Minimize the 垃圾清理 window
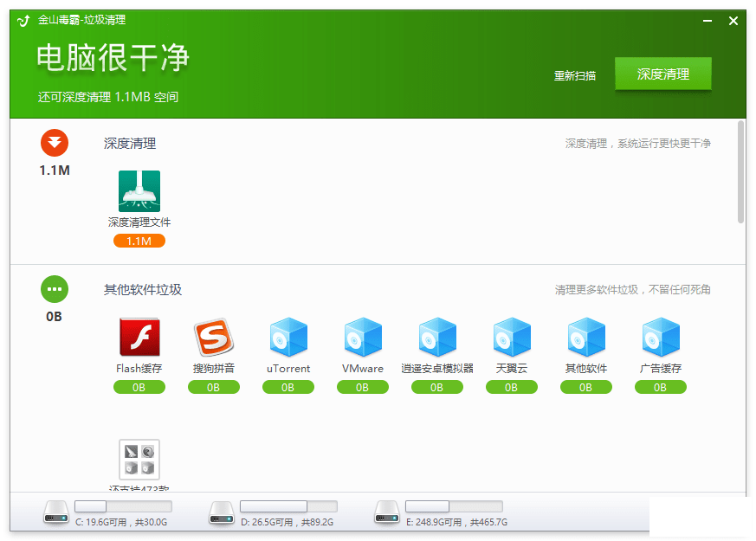This screenshot has height=541, width=756. pos(708,21)
